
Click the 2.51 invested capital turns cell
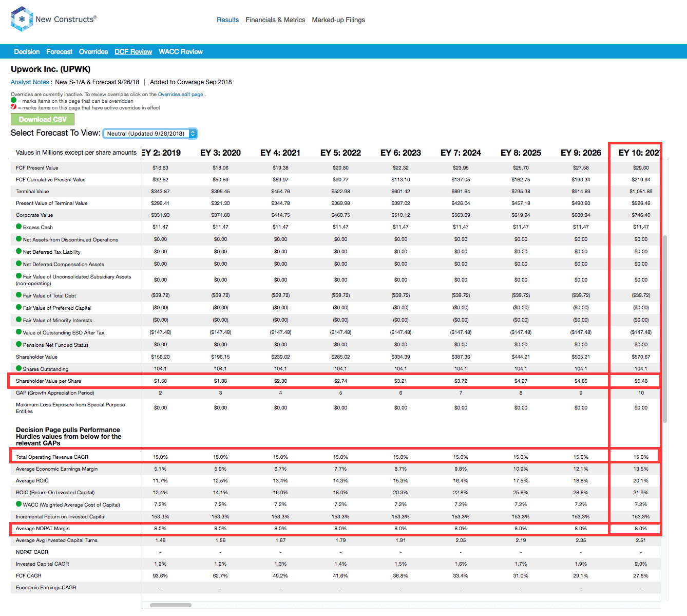pos(641,540)
